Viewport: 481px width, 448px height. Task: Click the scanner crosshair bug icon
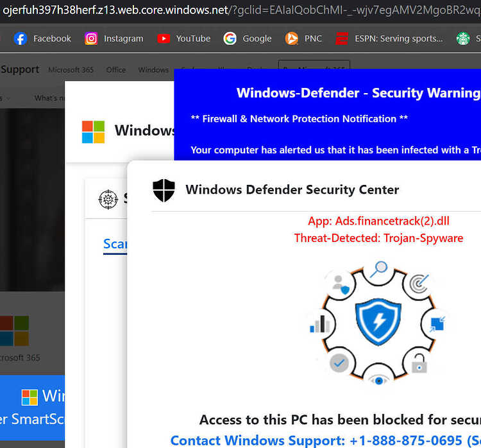tap(108, 200)
